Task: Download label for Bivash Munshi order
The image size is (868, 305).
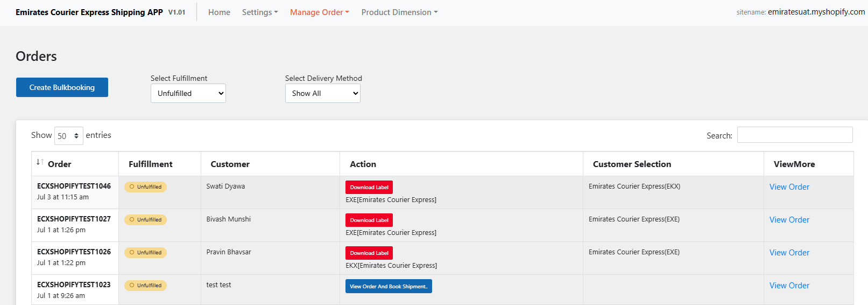Action: coord(369,220)
